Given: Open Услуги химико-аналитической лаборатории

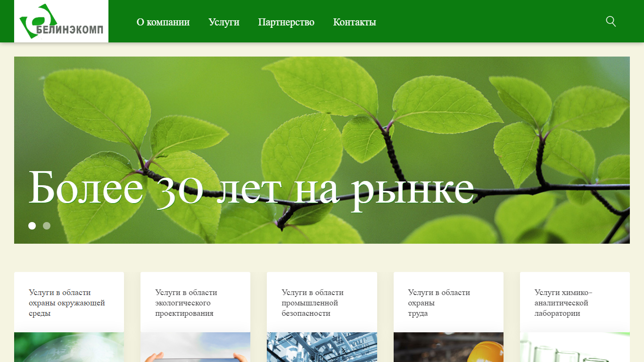Looking at the screenshot, I should [x=563, y=303].
